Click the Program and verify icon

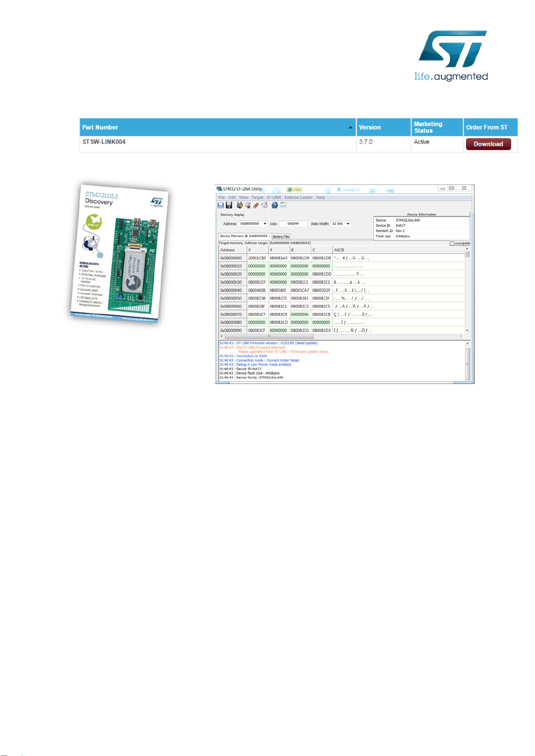click(x=264, y=205)
